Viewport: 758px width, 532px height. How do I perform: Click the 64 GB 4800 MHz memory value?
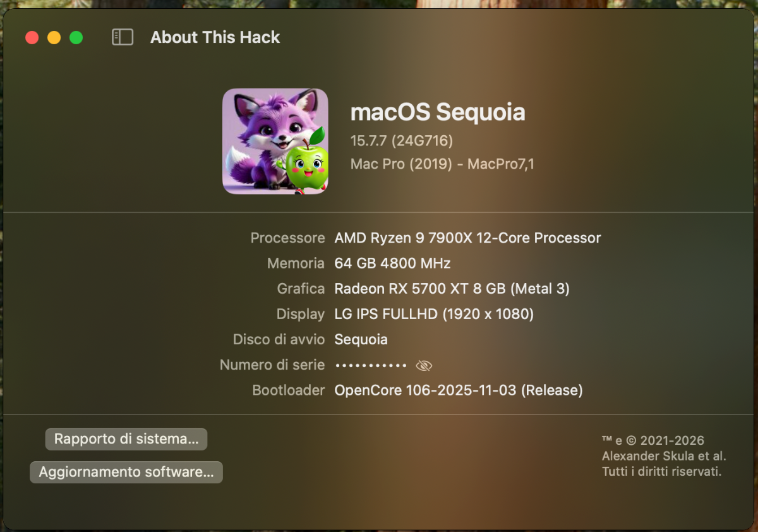click(x=392, y=263)
